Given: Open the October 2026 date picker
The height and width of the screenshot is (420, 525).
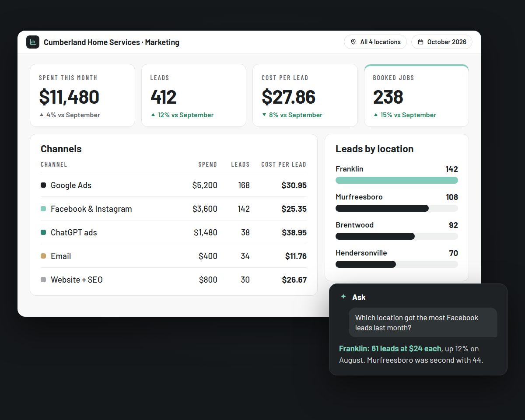Looking at the screenshot, I should [x=442, y=42].
